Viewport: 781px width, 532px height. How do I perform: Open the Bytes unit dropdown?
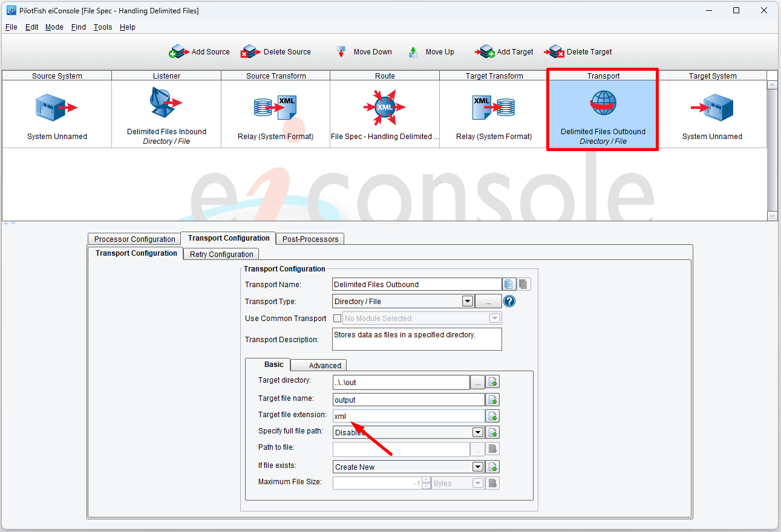click(x=478, y=483)
